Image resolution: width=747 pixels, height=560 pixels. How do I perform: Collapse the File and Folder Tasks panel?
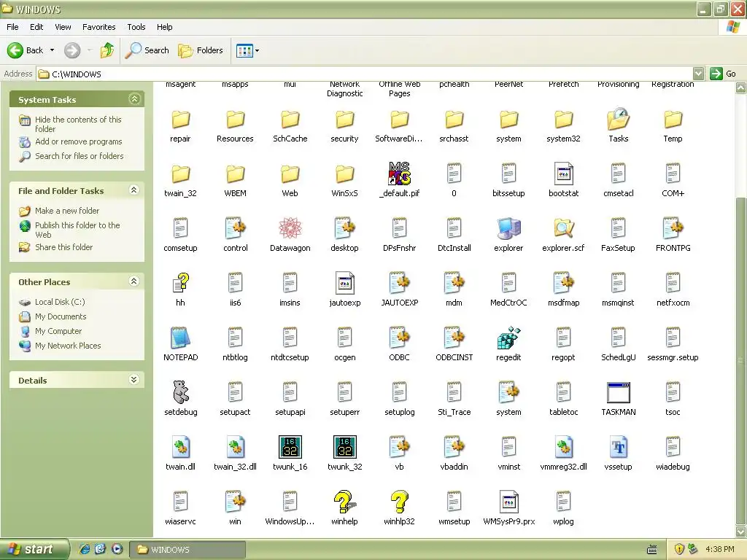pyautogui.click(x=134, y=190)
